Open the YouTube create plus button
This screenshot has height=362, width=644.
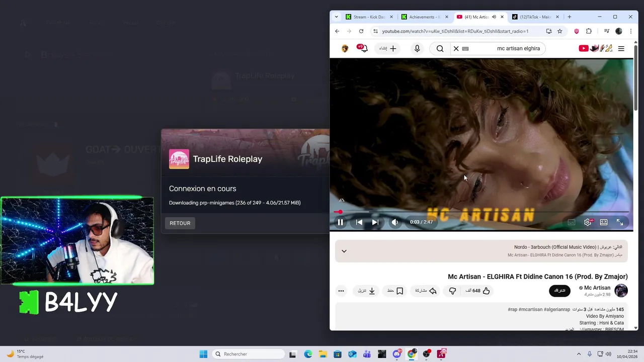[388, 49]
